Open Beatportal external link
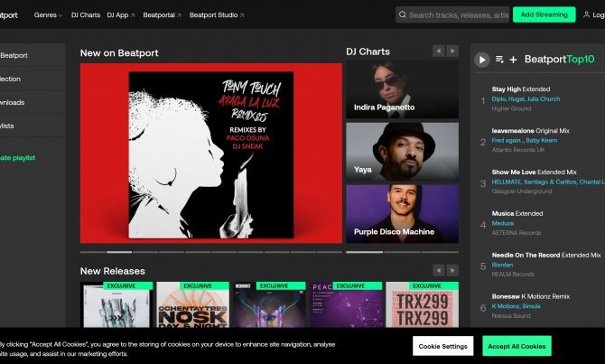The width and height of the screenshot is (605, 364). point(162,15)
